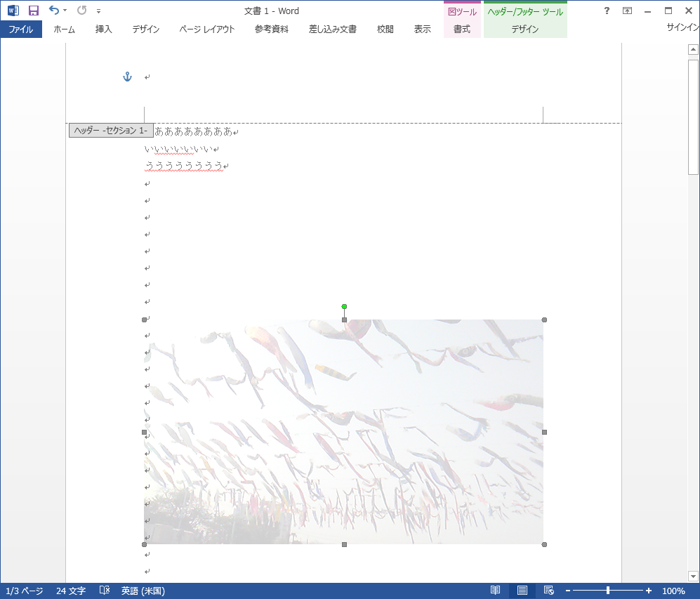Open the proofing errors book icon
This screenshot has height=599, width=700.
tap(105, 591)
